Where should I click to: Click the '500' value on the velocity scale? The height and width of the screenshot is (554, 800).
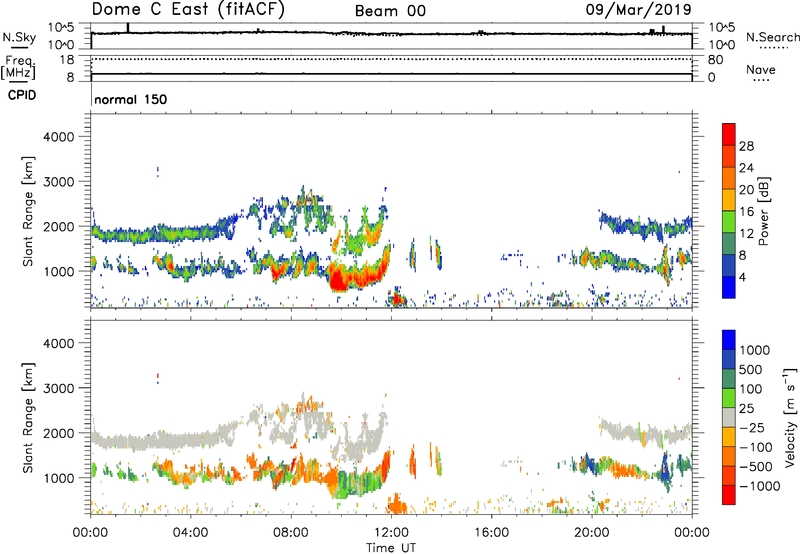(751, 369)
